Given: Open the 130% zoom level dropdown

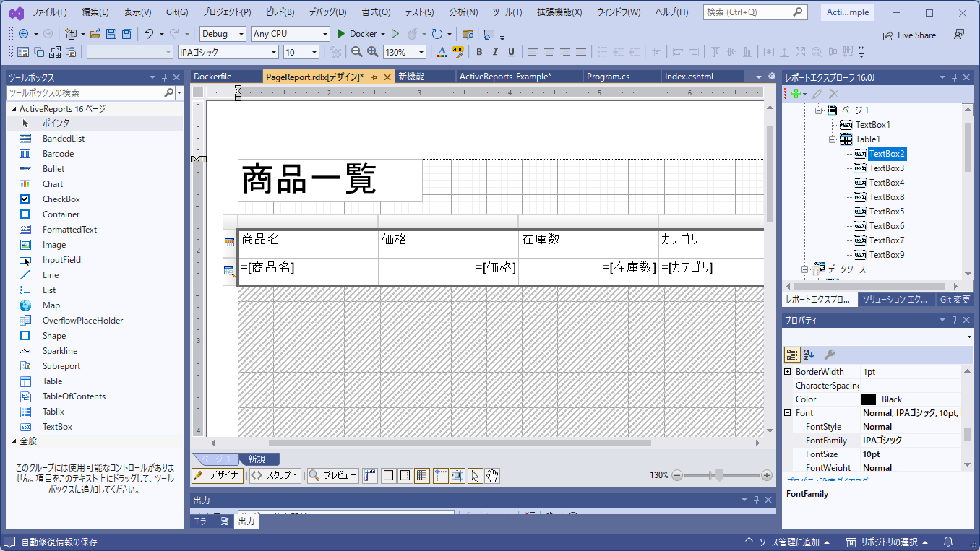Looking at the screenshot, I should click(x=404, y=52).
